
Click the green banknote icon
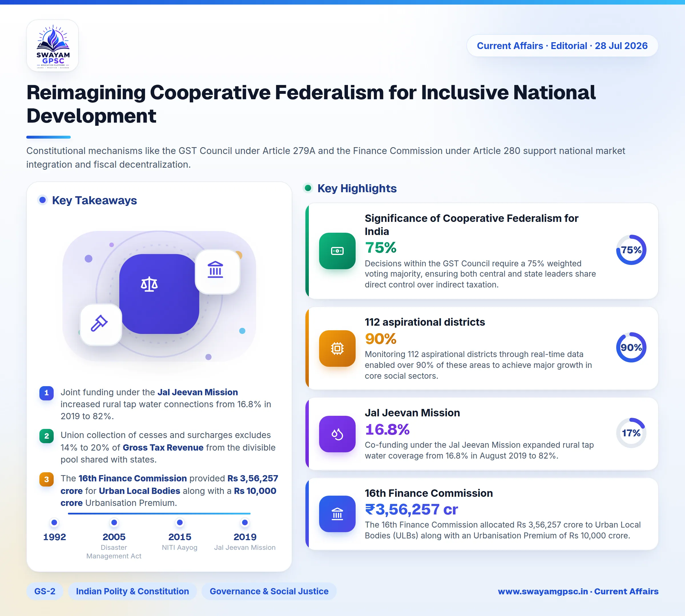(337, 251)
